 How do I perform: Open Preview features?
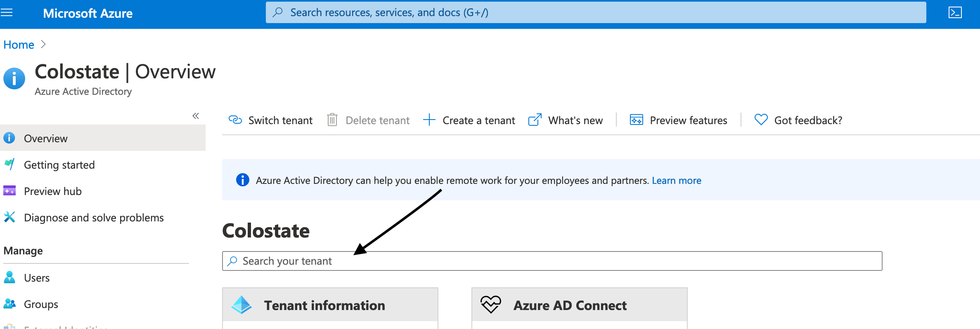(679, 120)
